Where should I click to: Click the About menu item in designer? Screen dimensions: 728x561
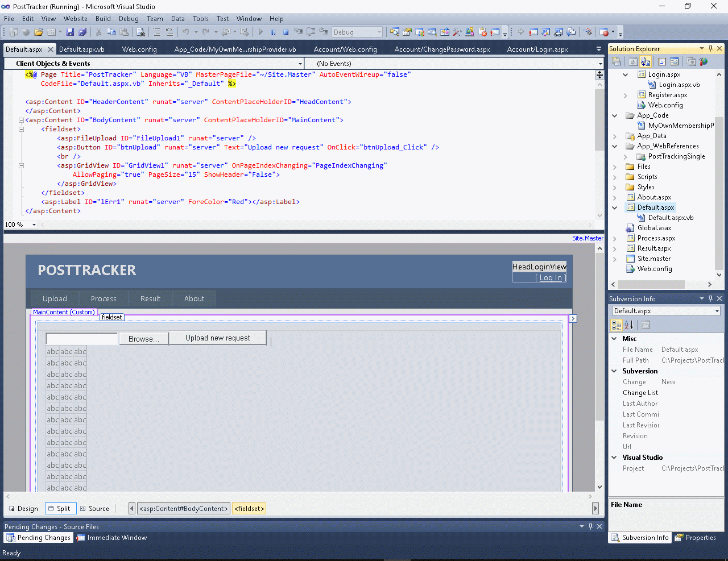194,299
